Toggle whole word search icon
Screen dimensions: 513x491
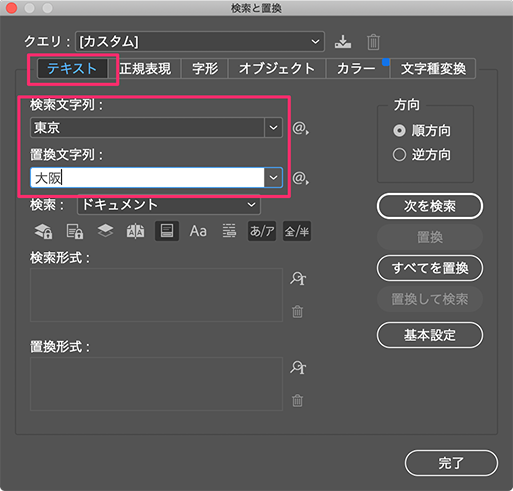229,231
